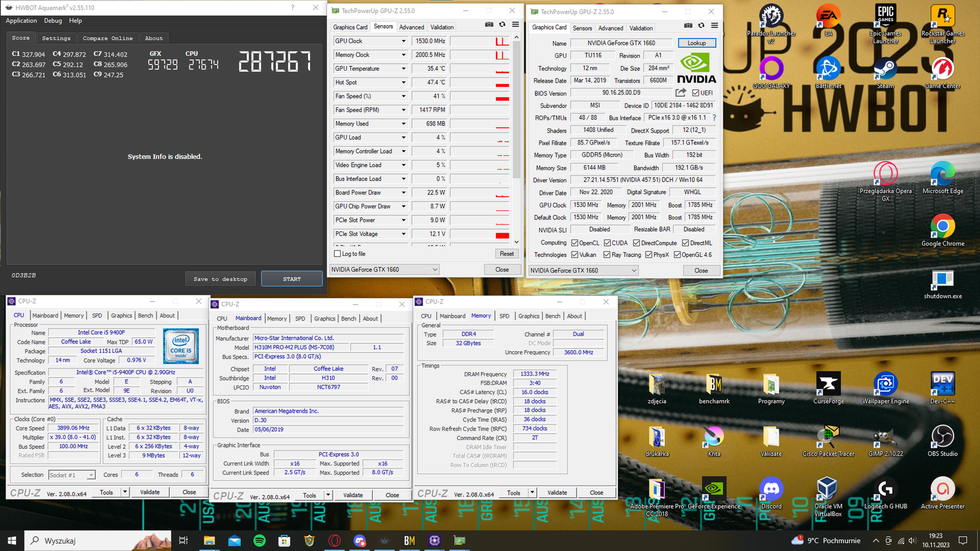Click Reset button in GPU-Z Sensors
The width and height of the screenshot is (980, 551).
click(x=506, y=254)
